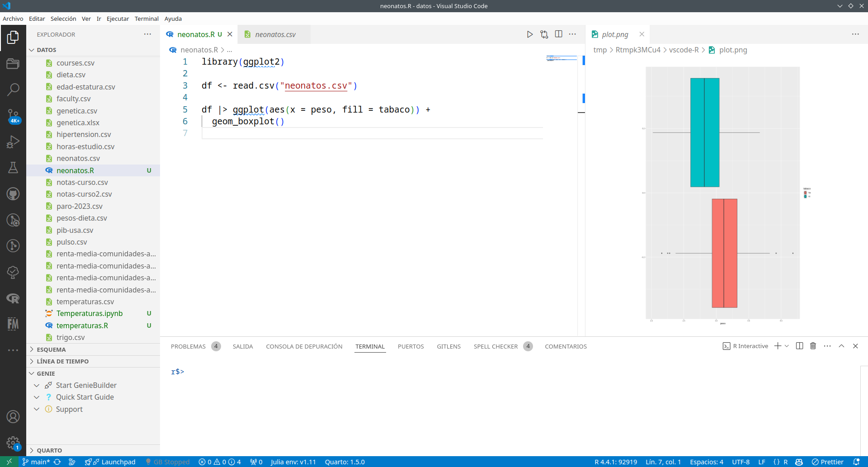The height and width of the screenshot is (467, 868).
Task: Open the GitHub panel icon
Action: [13, 194]
